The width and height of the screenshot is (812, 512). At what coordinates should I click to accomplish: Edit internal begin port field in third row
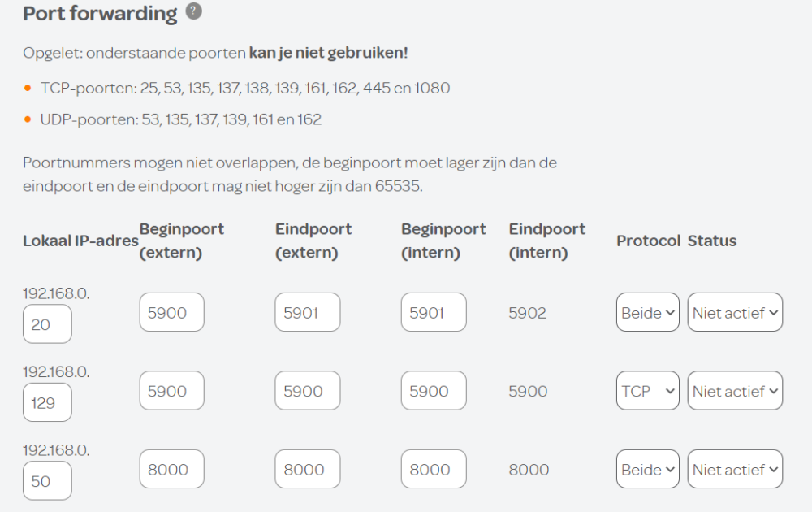point(434,470)
